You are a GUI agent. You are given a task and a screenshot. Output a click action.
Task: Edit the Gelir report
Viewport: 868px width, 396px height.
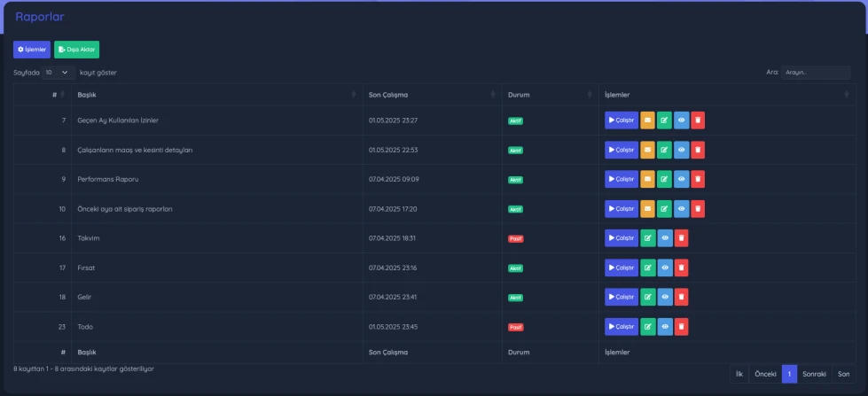coord(648,297)
